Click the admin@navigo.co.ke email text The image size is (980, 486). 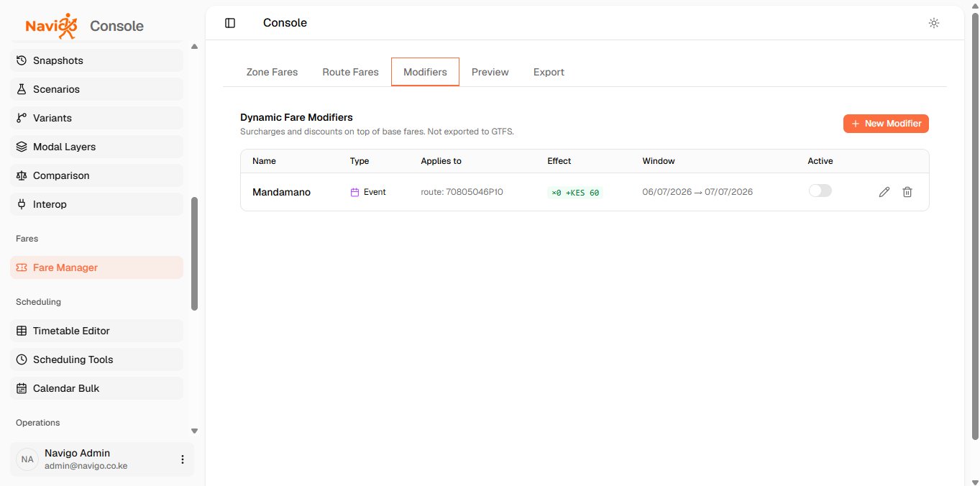[x=86, y=466]
